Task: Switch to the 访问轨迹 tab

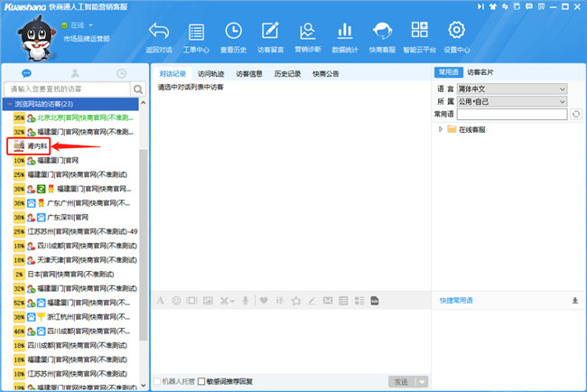Action: 211,73
